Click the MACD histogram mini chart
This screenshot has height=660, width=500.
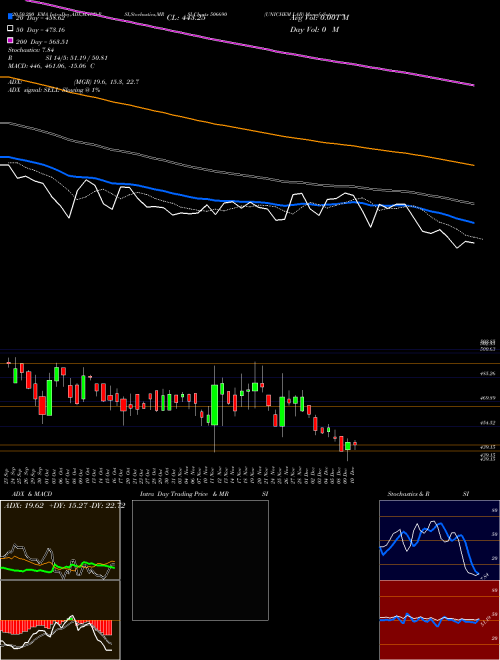60,620
